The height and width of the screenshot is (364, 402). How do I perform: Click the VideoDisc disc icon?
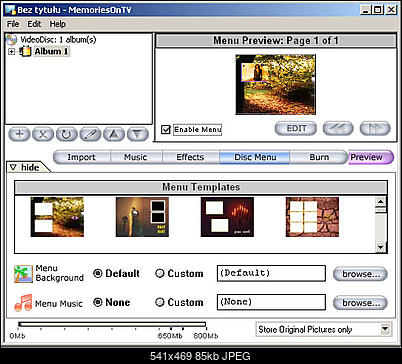click(x=11, y=40)
